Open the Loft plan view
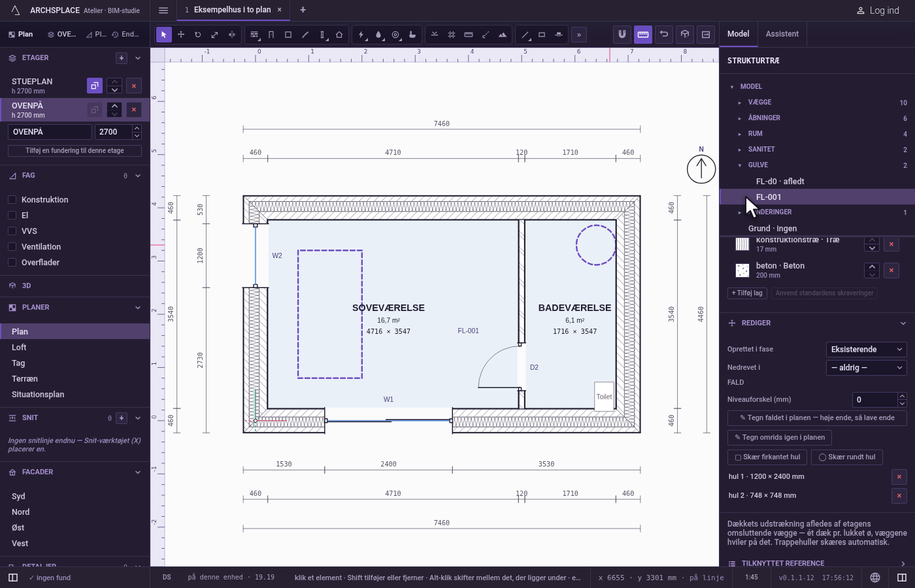Screen dimensions: 915x588 click(75, 348)
